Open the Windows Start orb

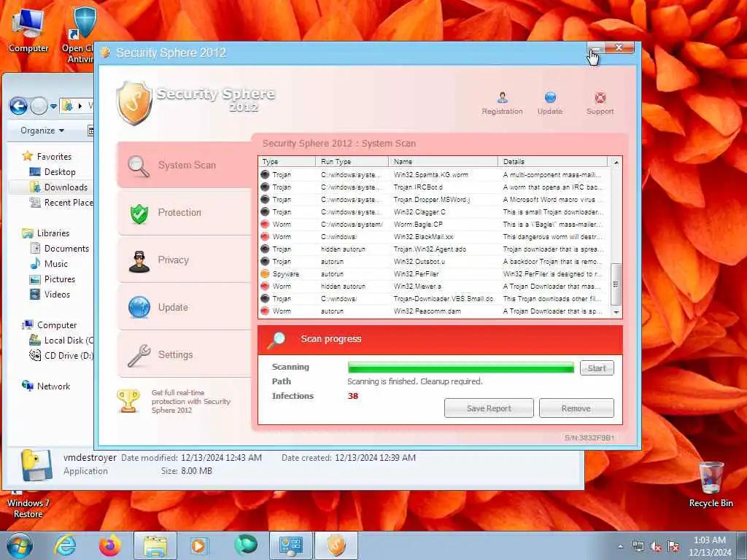(20, 545)
